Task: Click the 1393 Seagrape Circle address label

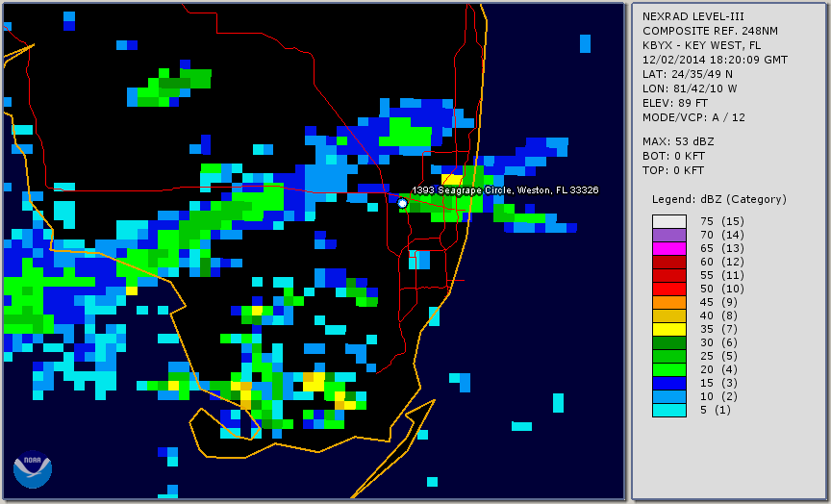Action: (505, 190)
